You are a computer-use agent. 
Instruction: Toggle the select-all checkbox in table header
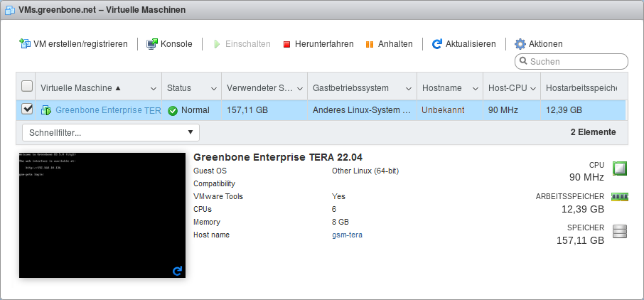point(27,87)
